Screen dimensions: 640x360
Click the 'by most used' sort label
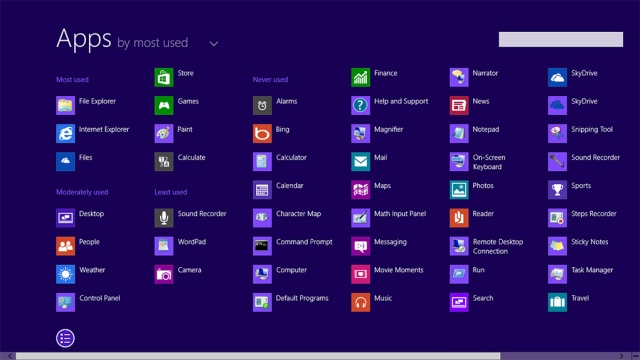pos(153,43)
